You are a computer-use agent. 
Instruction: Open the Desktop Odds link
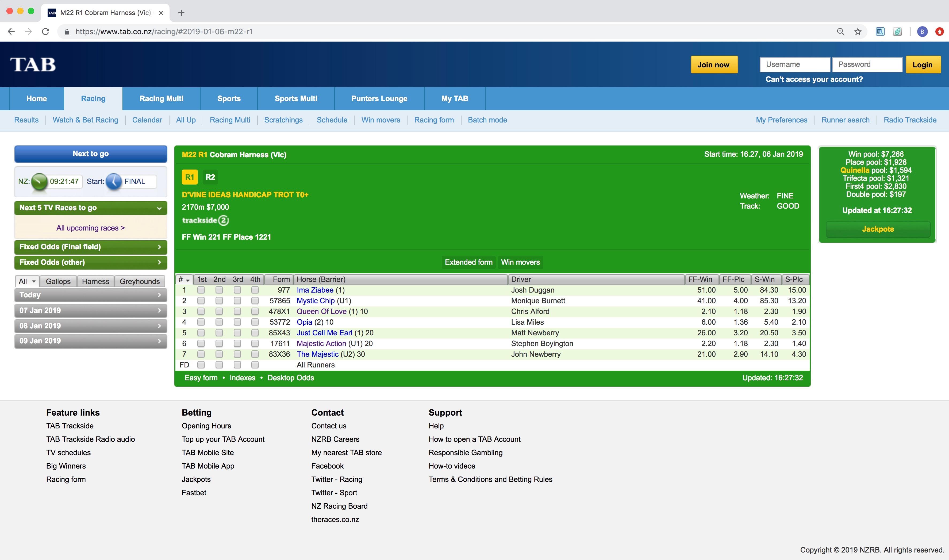[x=291, y=378]
